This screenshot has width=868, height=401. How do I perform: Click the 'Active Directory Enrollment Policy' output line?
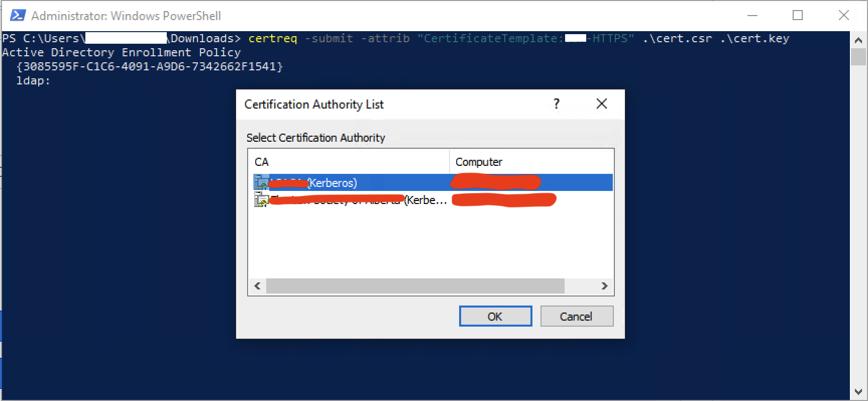coord(122,53)
